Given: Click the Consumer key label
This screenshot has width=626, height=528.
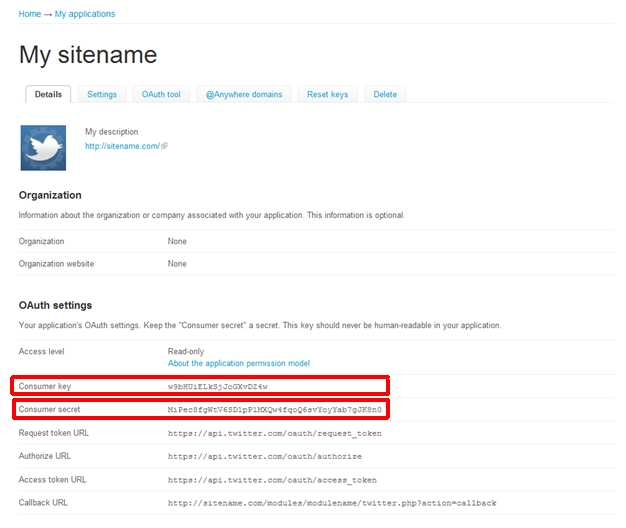Looking at the screenshot, I should 45,386.
